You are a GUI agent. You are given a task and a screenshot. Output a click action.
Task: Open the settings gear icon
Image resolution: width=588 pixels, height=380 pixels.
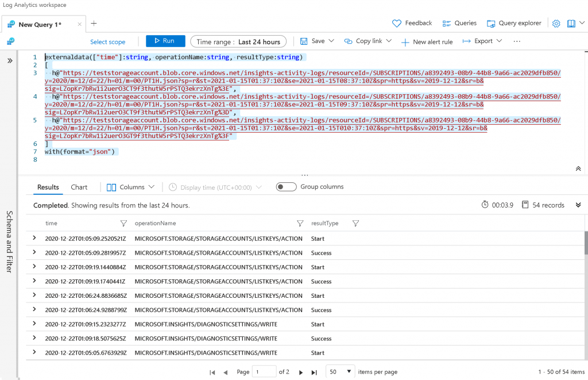click(x=556, y=24)
